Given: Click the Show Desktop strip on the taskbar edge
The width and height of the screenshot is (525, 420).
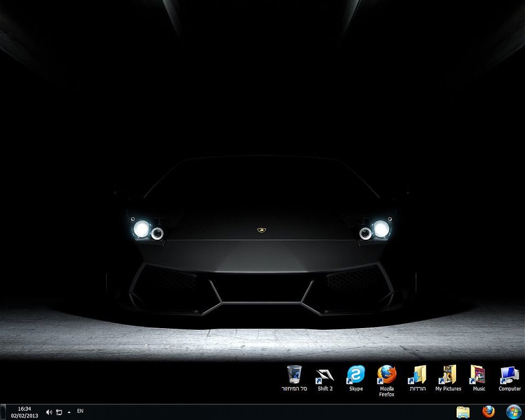Looking at the screenshot, I should pyautogui.click(x=3, y=412).
